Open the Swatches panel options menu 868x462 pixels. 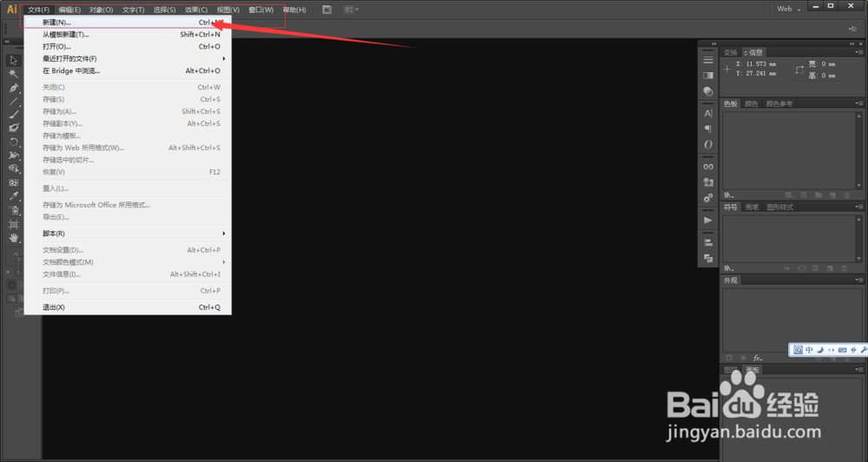tap(858, 103)
